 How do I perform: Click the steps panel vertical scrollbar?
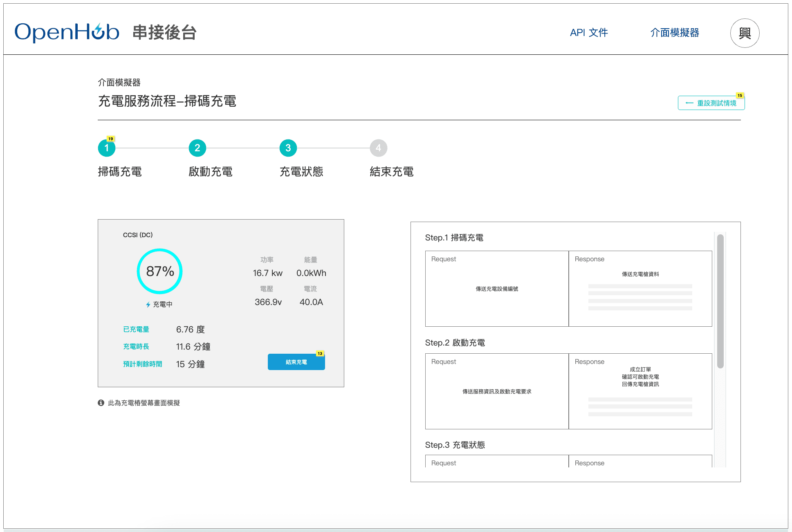click(720, 301)
